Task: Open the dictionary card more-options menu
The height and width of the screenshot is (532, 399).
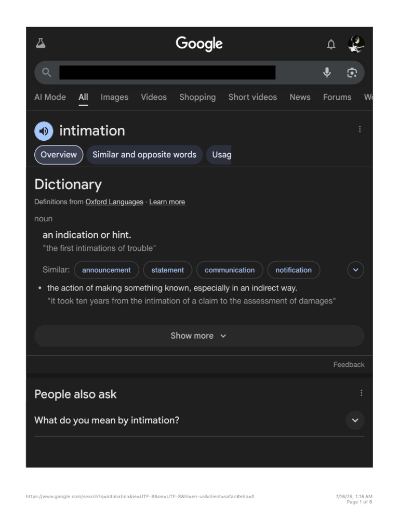Action: click(x=360, y=129)
